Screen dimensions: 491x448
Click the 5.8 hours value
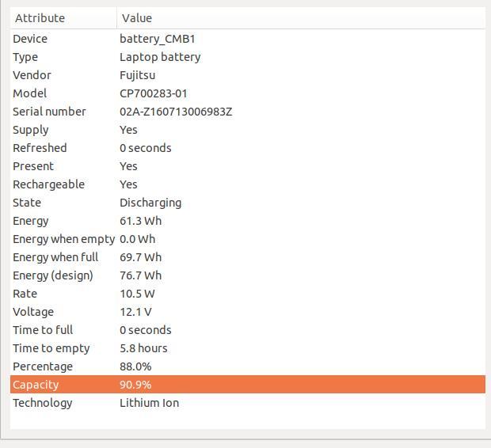pos(143,348)
